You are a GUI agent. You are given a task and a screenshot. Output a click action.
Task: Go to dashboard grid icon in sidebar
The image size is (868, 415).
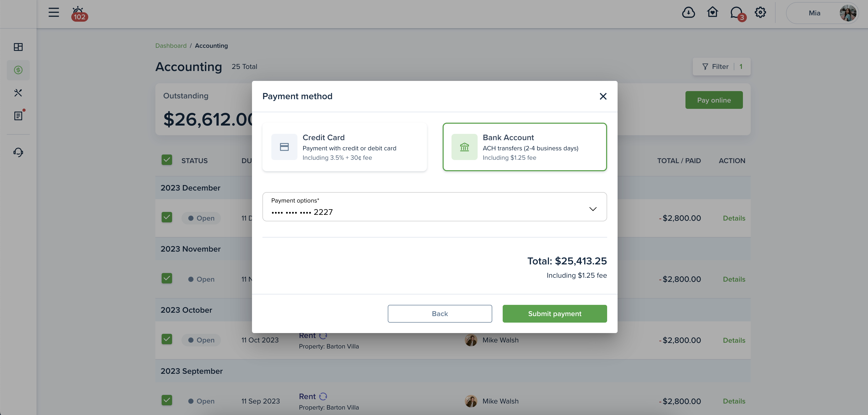tap(18, 47)
